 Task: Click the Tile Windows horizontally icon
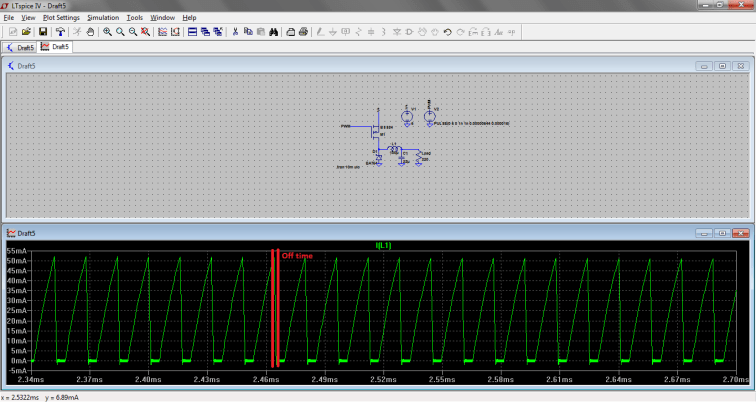[193, 32]
